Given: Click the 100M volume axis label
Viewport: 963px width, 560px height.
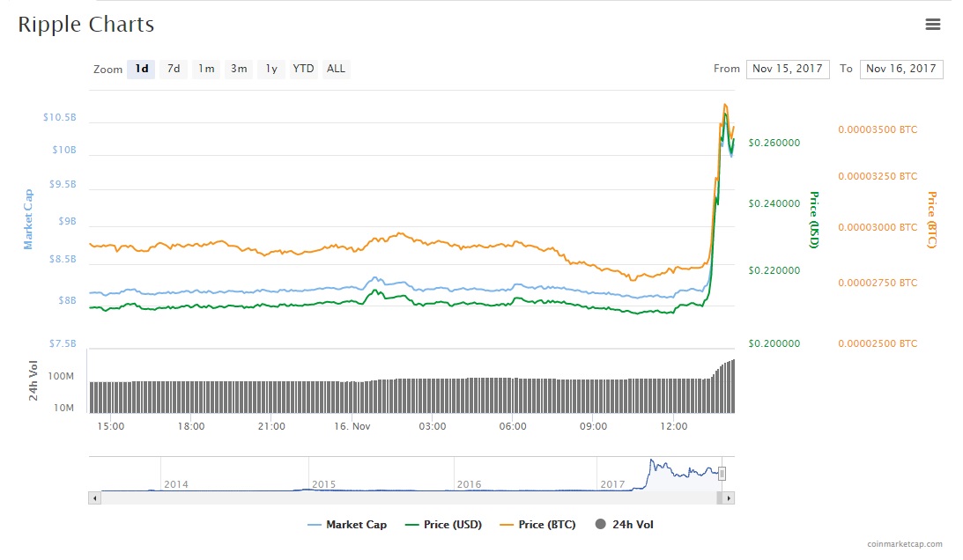Looking at the screenshot, I should tap(61, 376).
